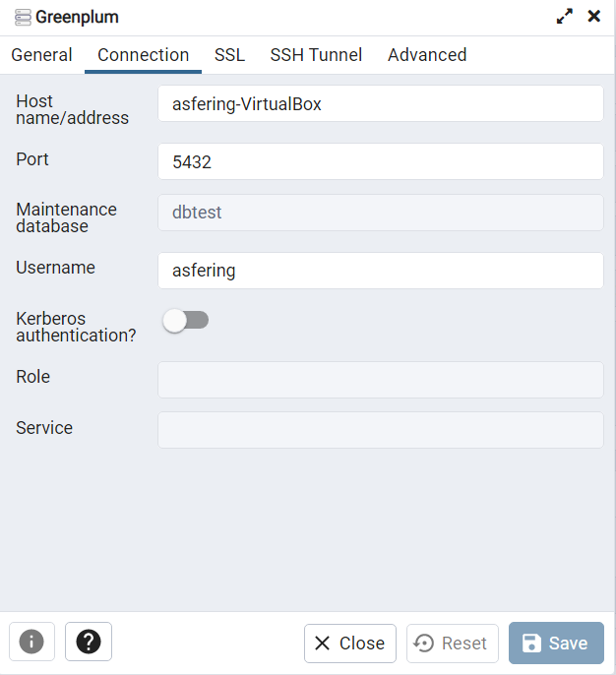Screen dimensions: 616x675
Task: Click the Host name/address label
Action: coord(72,110)
